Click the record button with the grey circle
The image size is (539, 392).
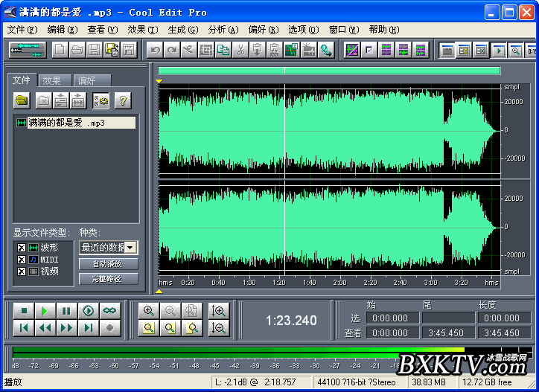pyautogui.click(x=109, y=328)
